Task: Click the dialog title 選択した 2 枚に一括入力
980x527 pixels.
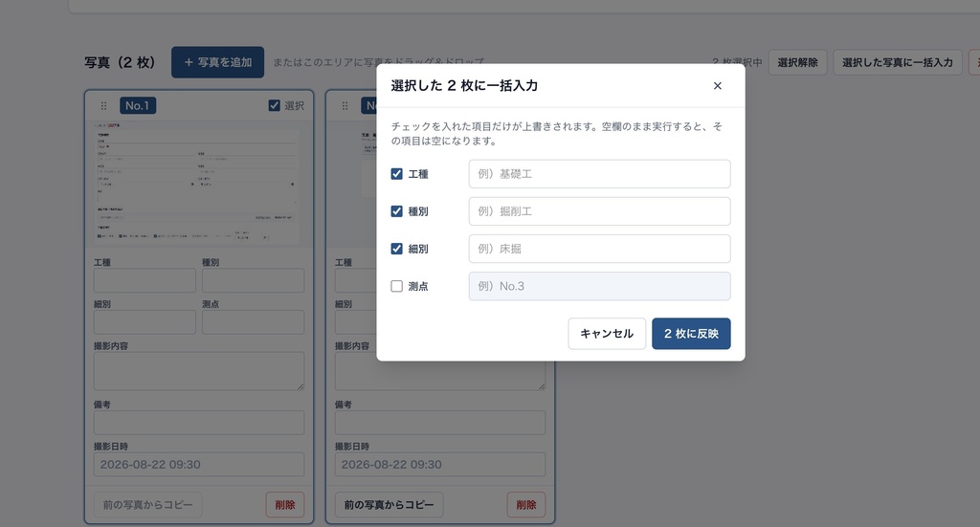Action: 464,85
